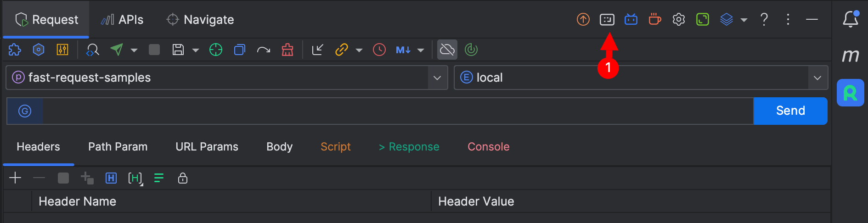
Task: Open the local environment dropdown
Action: tap(817, 78)
